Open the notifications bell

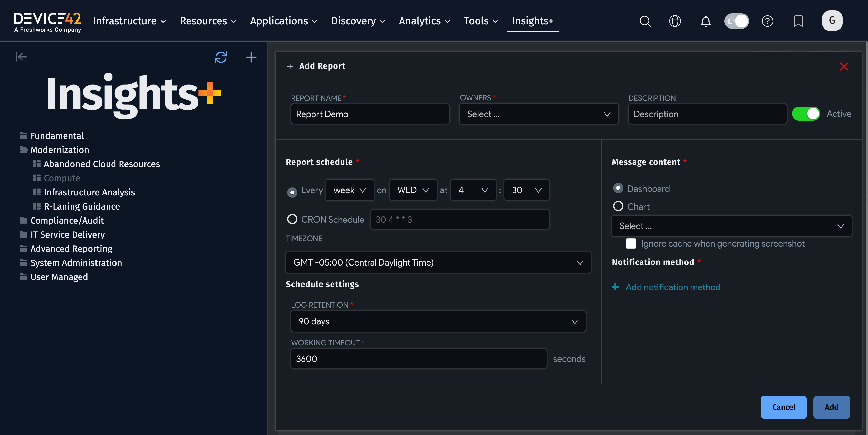pos(705,21)
